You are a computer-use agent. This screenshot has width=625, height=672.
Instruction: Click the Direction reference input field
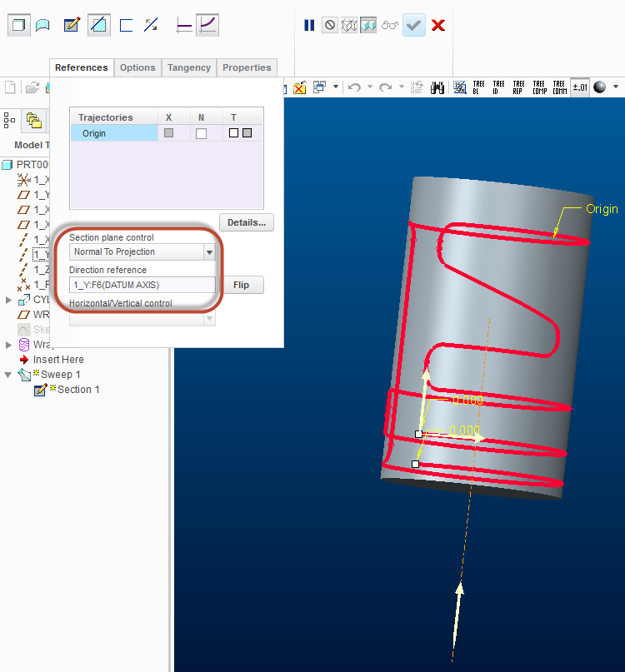pos(142,285)
